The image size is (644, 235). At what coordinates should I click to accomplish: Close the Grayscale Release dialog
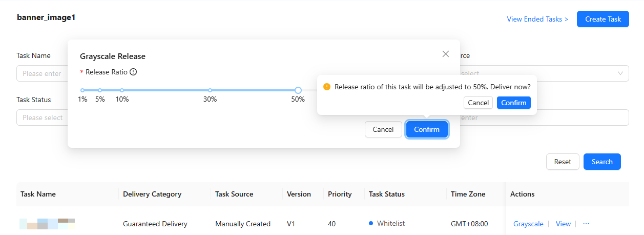[446, 54]
